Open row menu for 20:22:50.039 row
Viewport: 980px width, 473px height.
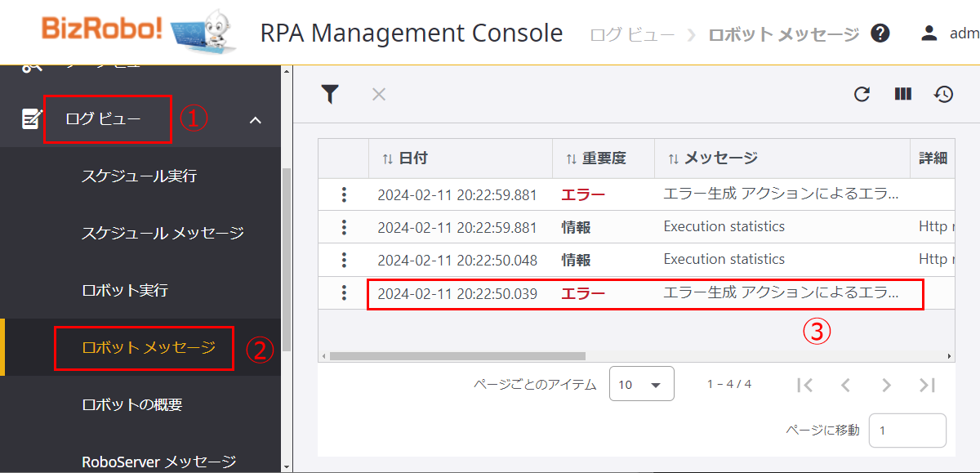[344, 292]
